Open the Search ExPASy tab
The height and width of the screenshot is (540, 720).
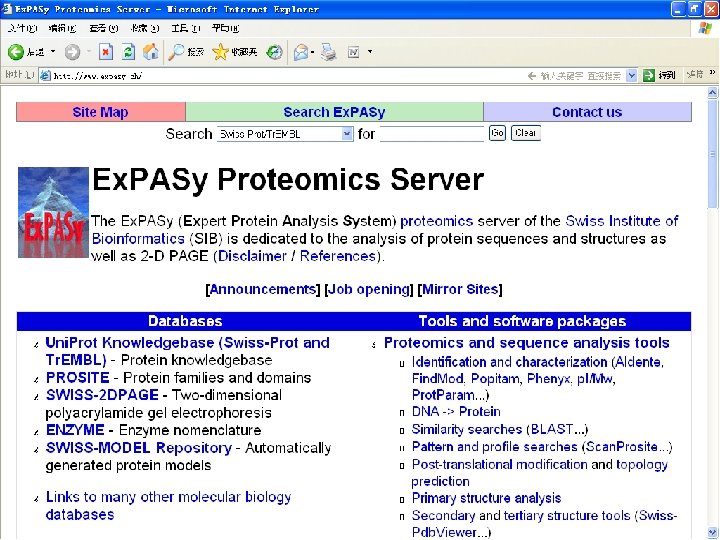pyautogui.click(x=334, y=112)
